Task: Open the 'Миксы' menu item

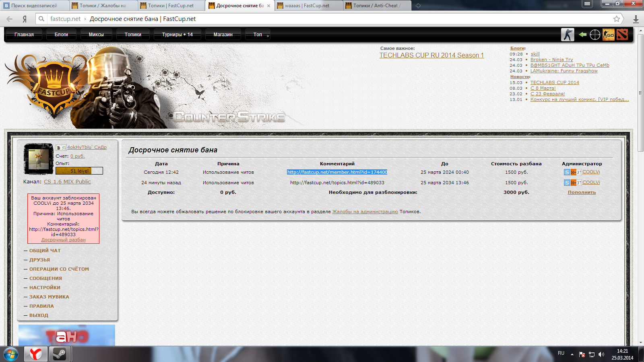Action: click(x=96, y=35)
